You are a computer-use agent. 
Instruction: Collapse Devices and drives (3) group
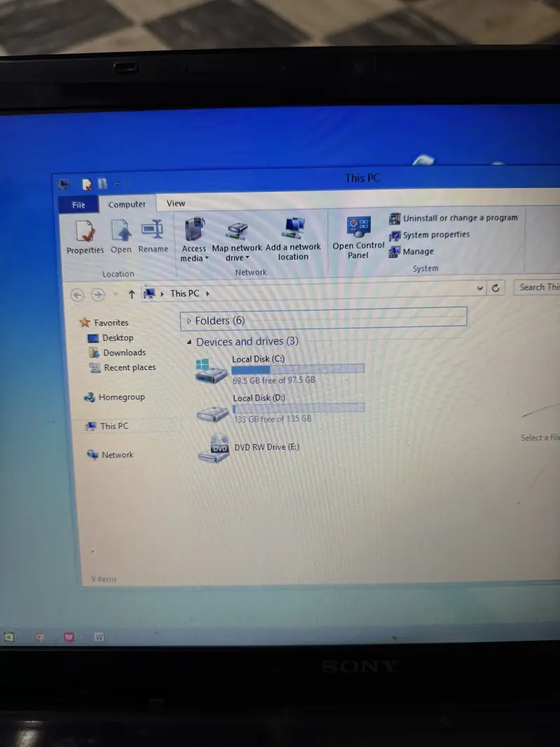189,342
